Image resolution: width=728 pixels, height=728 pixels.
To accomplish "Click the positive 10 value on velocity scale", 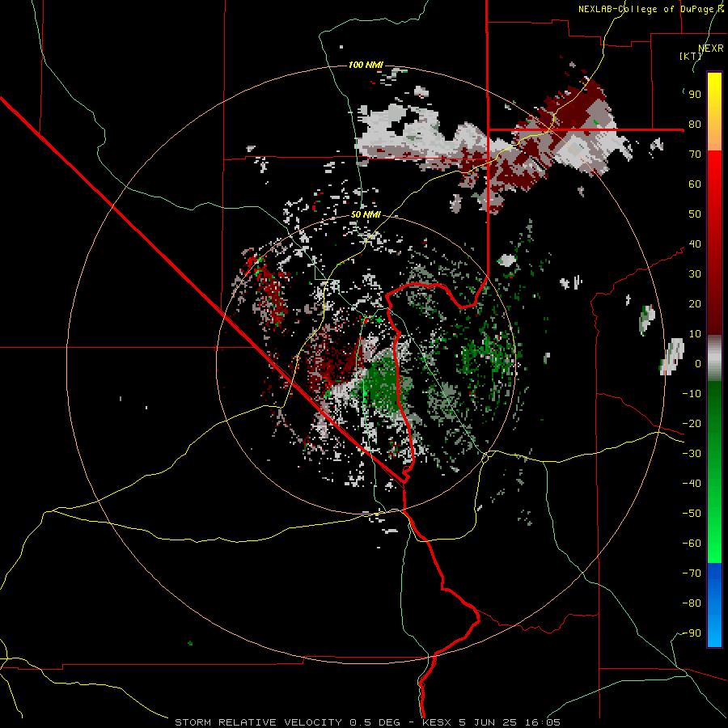I will click(695, 334).
